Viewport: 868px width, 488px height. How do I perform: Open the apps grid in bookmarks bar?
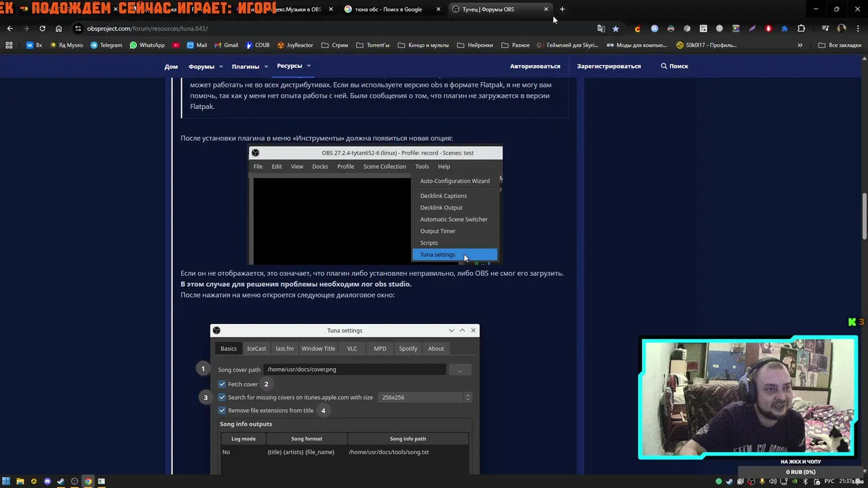9,45
